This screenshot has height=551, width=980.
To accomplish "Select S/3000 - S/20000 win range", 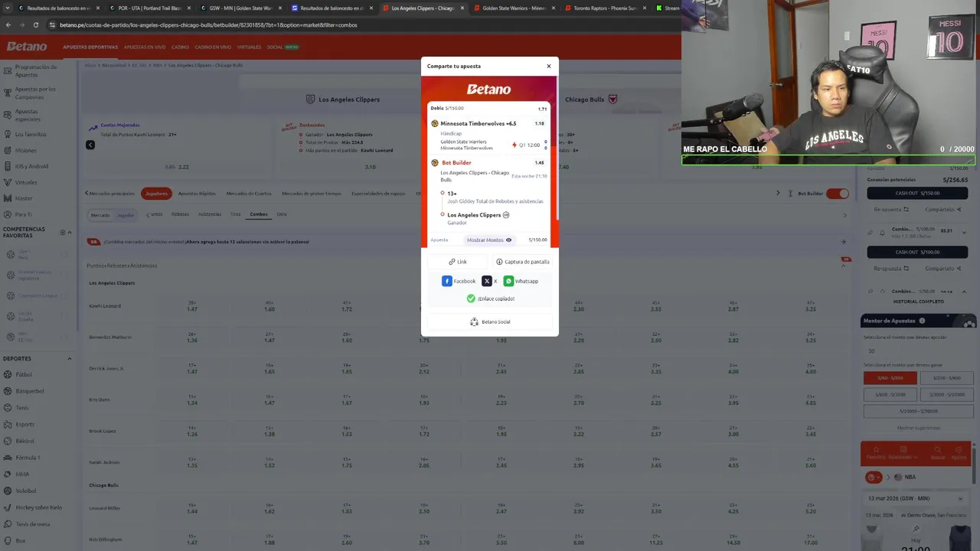I will [x=946, y=394].
